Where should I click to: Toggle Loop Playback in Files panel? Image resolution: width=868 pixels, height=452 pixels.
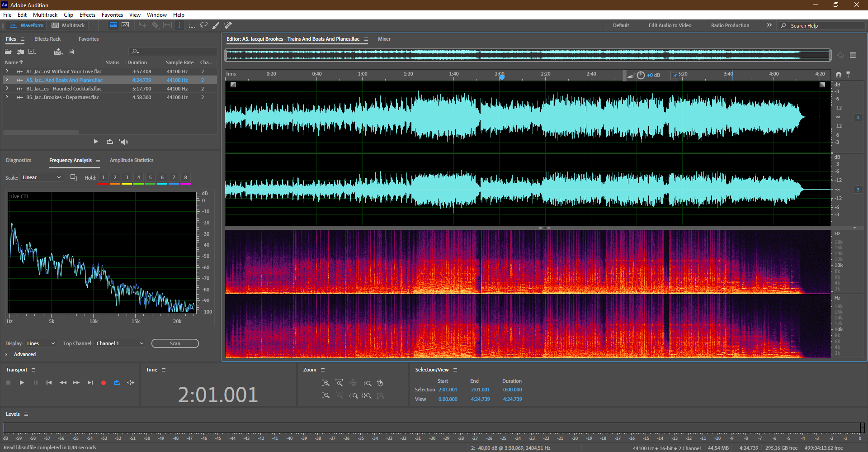(x=109, y=142)
